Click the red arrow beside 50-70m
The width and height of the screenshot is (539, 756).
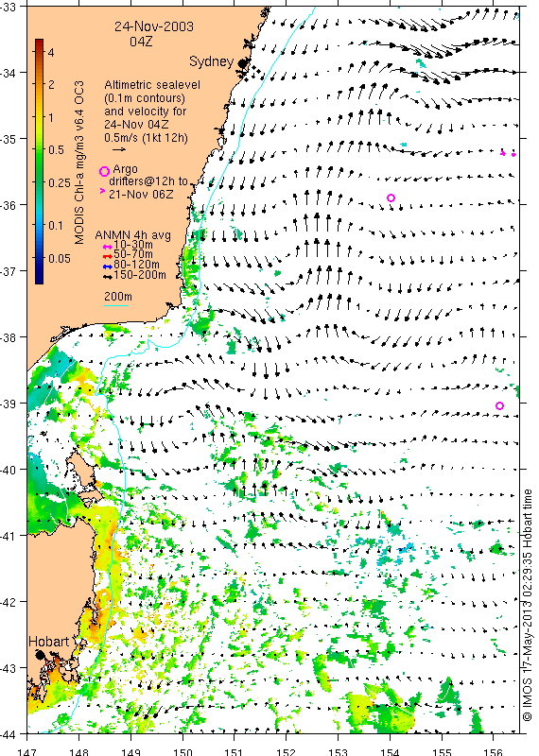coord(108,255)
